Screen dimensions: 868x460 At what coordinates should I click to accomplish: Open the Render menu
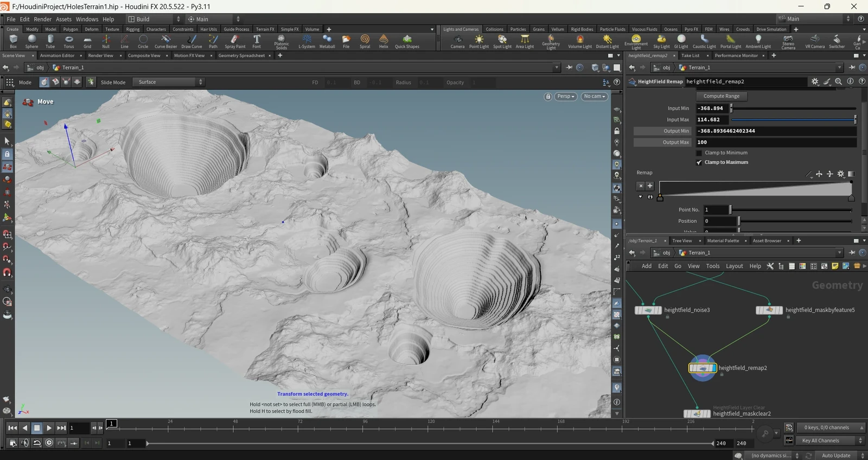(43, 19)
